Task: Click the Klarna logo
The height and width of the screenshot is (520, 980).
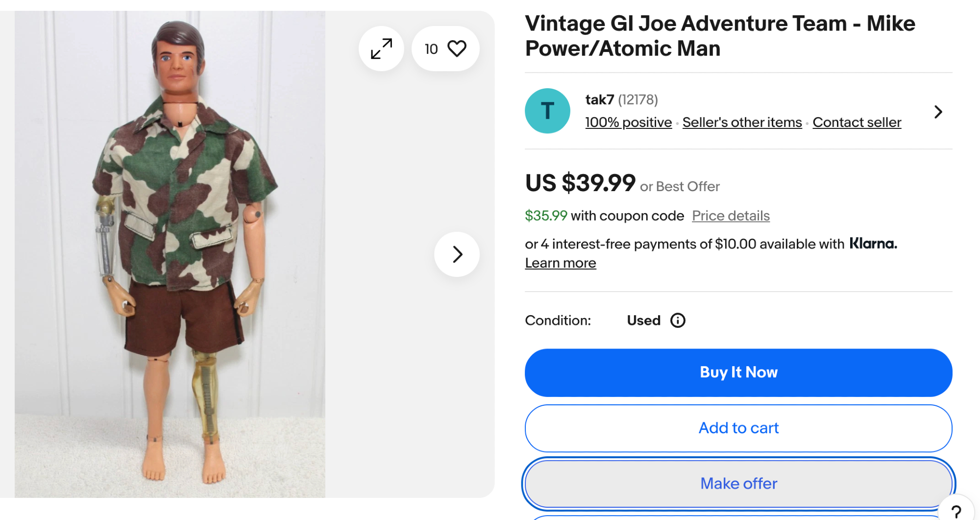Action: [873, 244]
